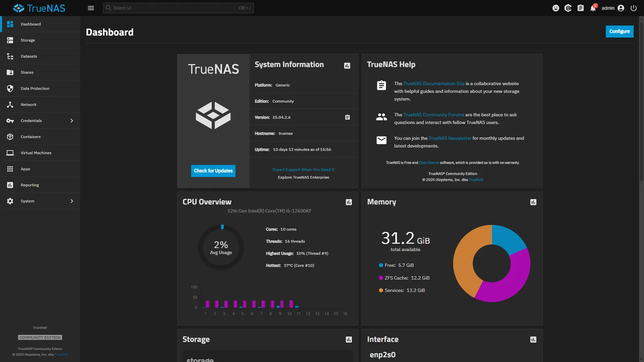Open Datasets menu item

click(x=40, y=56)
